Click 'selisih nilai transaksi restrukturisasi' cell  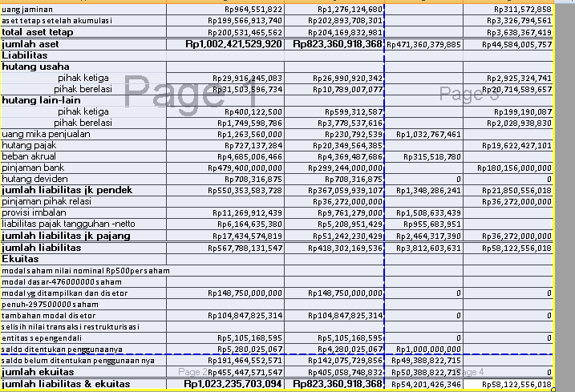(83, 327)
